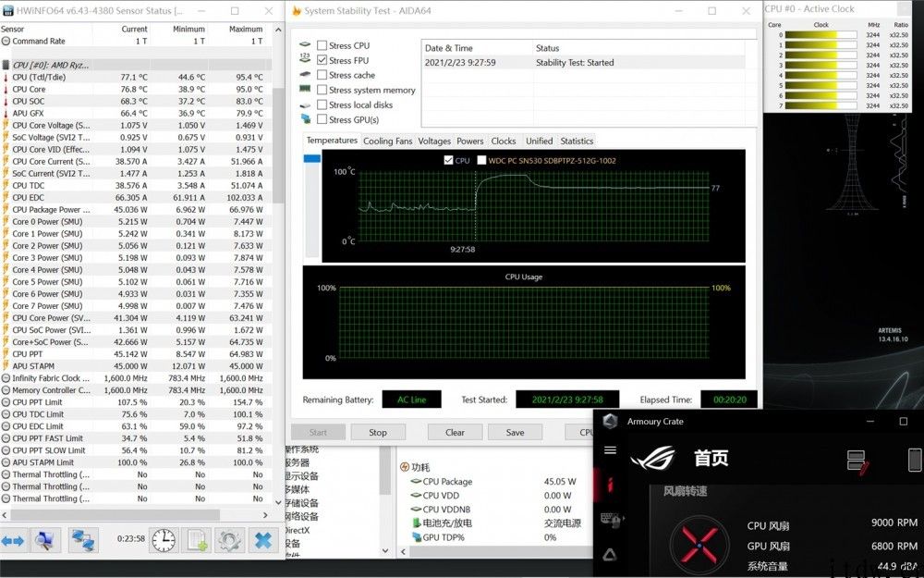The width and height of the screenshot is (924, 578).
Task: Click the monitor icon beside Stress GPU(s)
Action: [305, 118]
